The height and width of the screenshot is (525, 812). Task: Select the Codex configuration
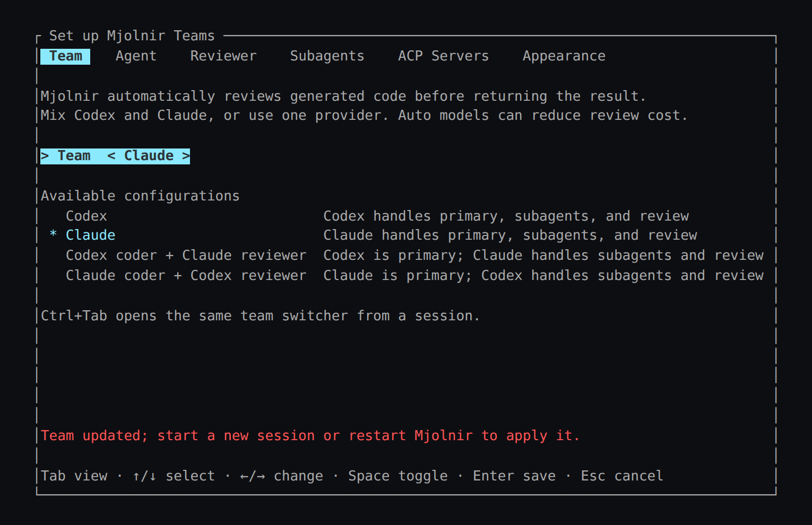[87, 216]
